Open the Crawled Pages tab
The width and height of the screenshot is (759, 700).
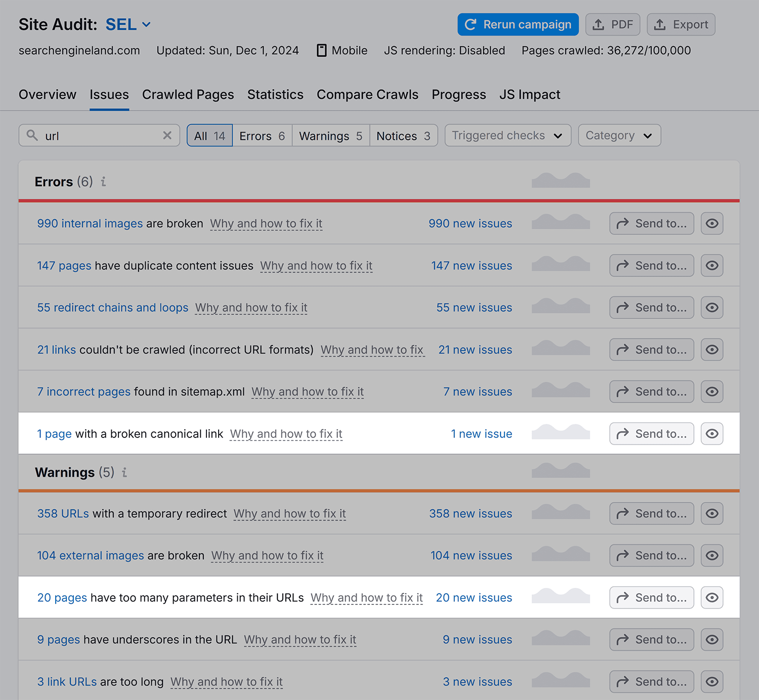point(188,95)
